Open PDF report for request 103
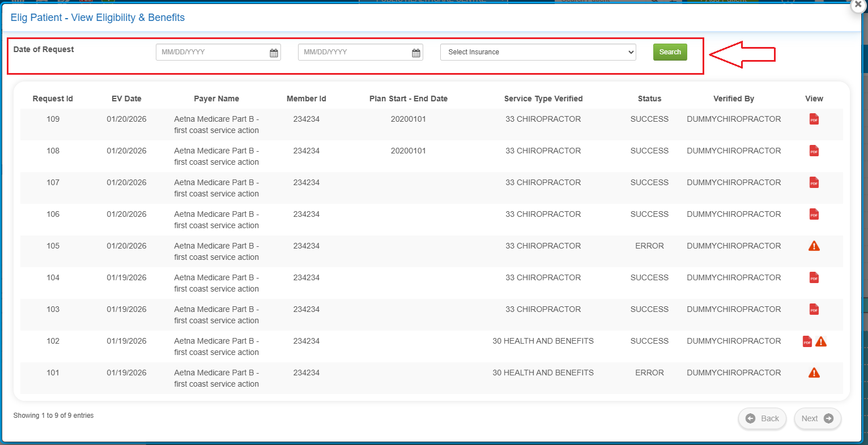The width and height of the screenshot is (868, 445). coord(814,310)
